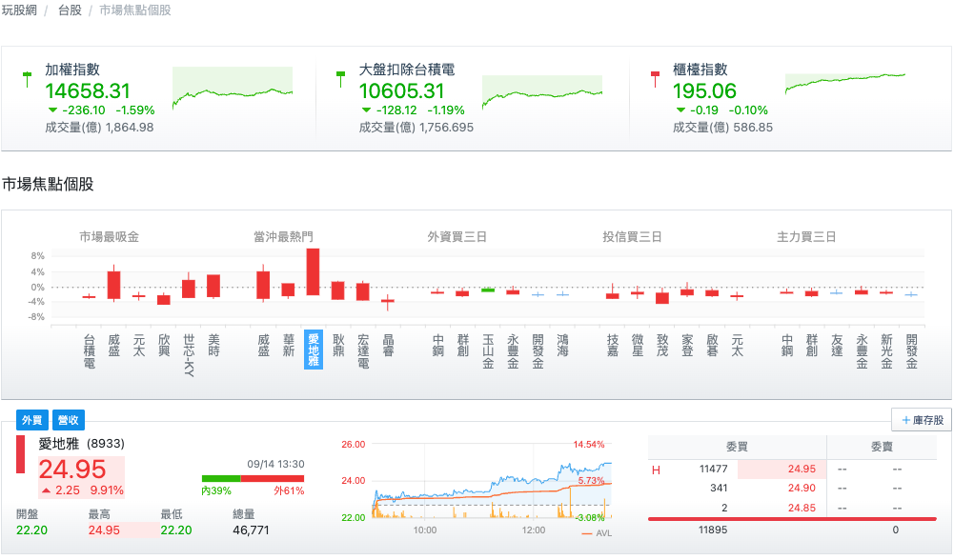Select 欣興 stock label
Viewport: 954px width, 560px height.
[x=164, y=346]
